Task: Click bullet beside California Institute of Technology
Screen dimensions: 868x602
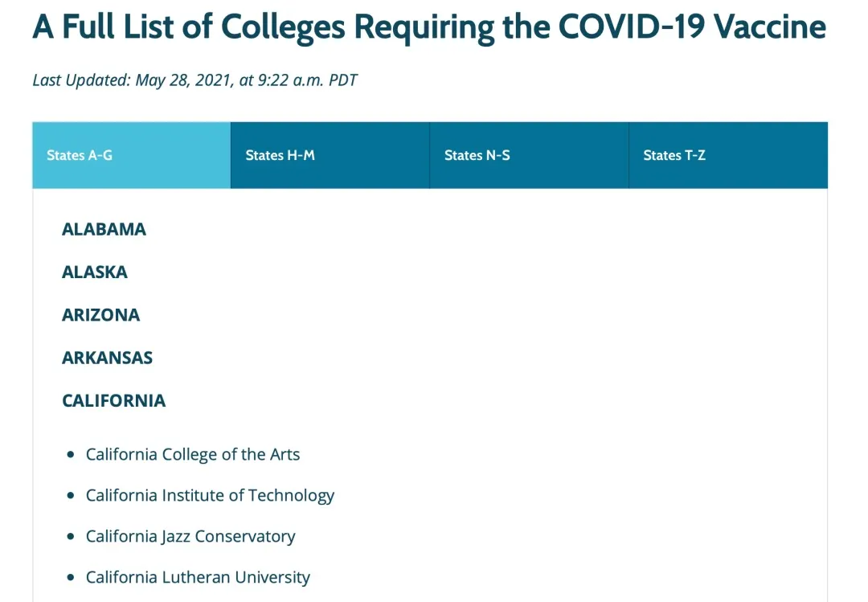Action: point(71,496)
